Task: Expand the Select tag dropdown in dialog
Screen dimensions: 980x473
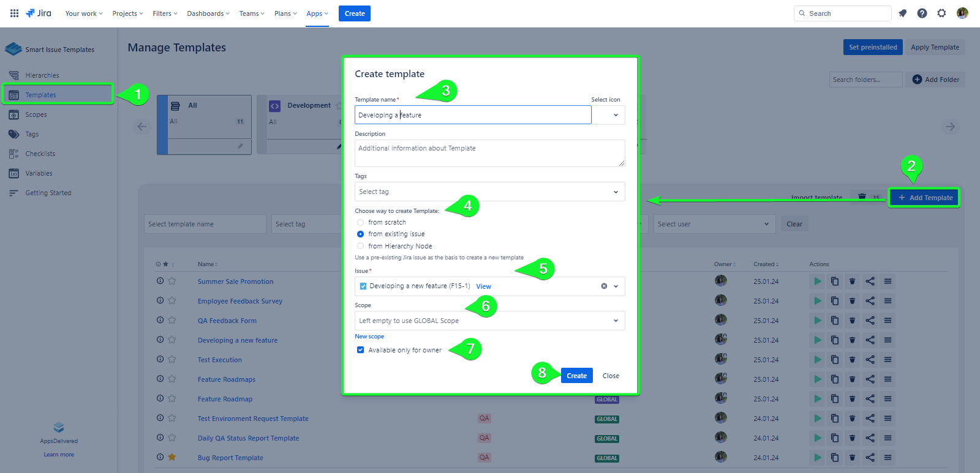Action: point(489,192)
